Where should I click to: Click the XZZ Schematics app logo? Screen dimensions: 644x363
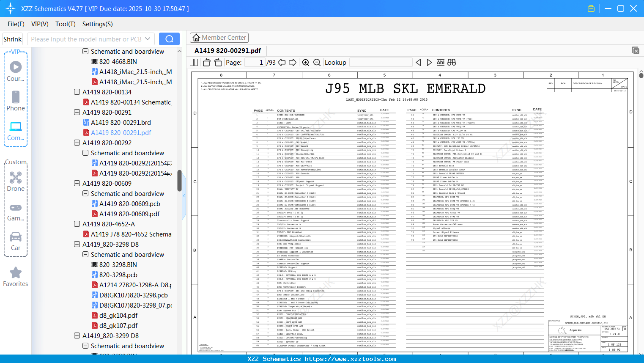pos(10,8)
